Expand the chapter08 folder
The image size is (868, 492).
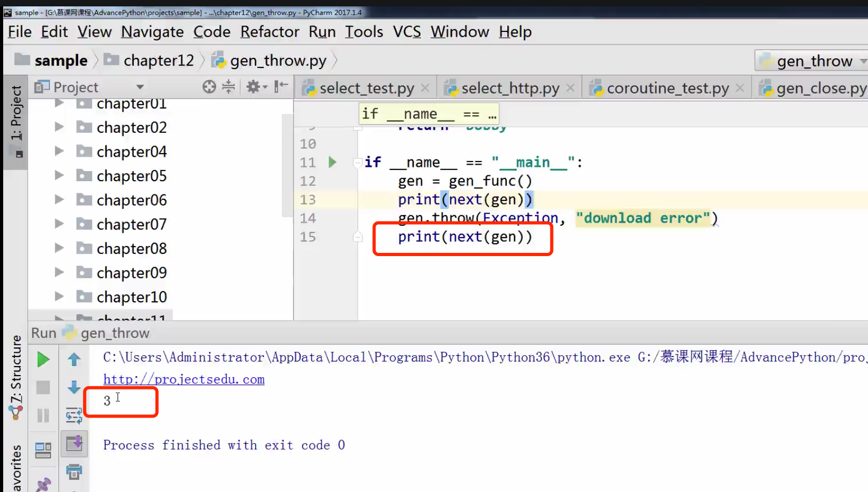coord(59,248)
